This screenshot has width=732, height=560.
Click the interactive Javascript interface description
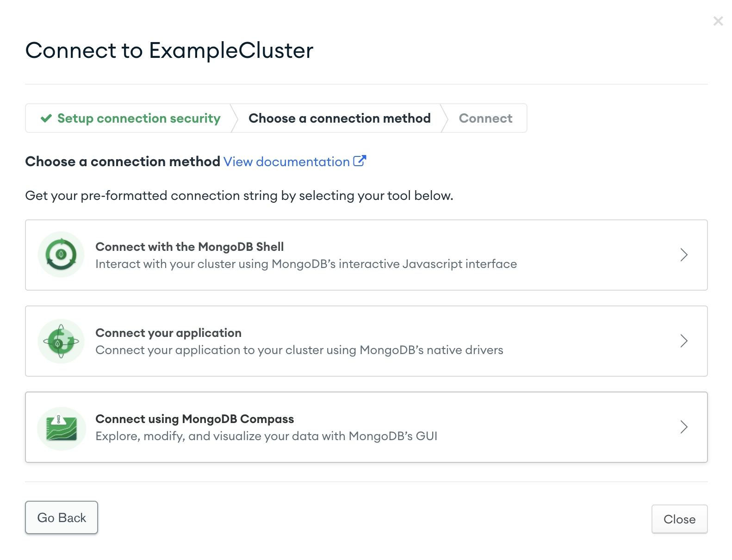coord(306,264)
